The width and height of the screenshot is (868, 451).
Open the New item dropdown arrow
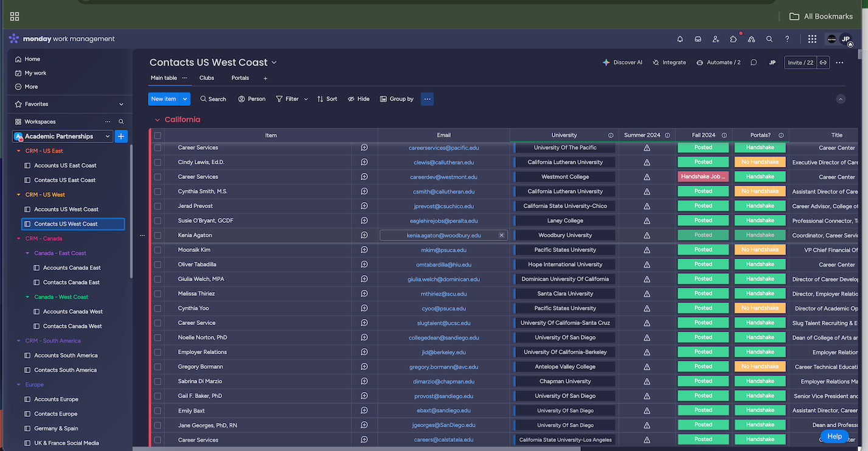click(185, 99)
